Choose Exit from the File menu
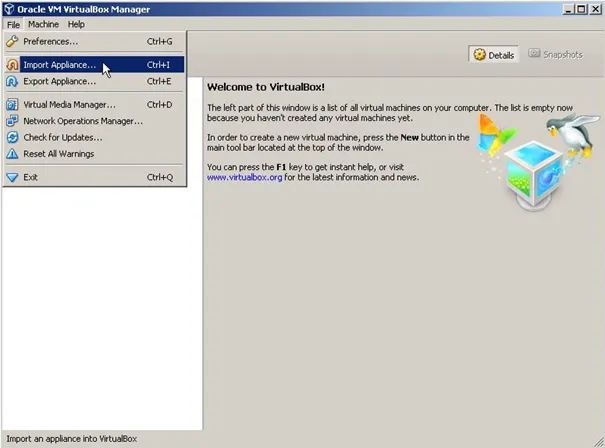 click(95, 177)
